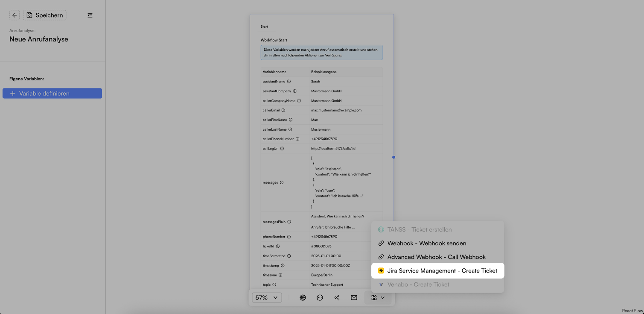Image resolution: width=644 pixels, height=314 pixels.
Task: Click info icon next to messages variable
Action: click(x=282, y=182)
